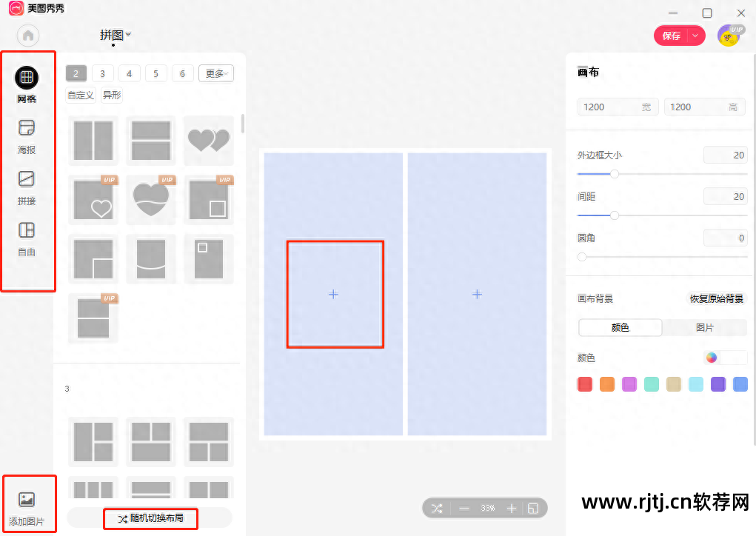Select the layout count tab 4
The height and width of the screenshot is (536, 756).
click(129, 73)
